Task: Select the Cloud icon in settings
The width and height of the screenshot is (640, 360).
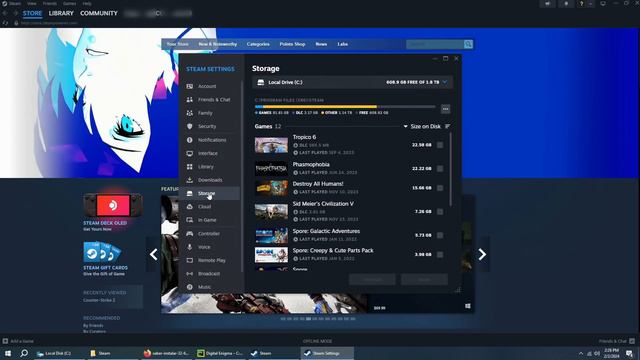Action: (x=190, y=207)
